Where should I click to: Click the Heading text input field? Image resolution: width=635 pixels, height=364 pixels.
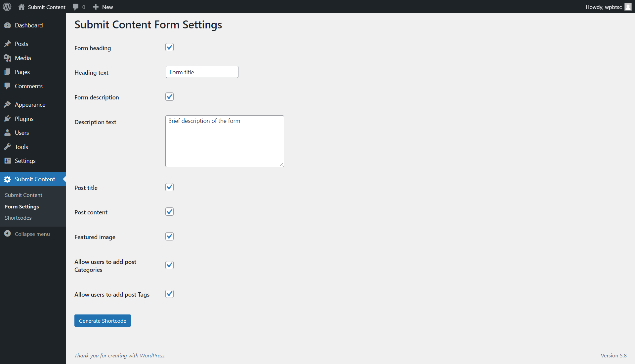201,71
